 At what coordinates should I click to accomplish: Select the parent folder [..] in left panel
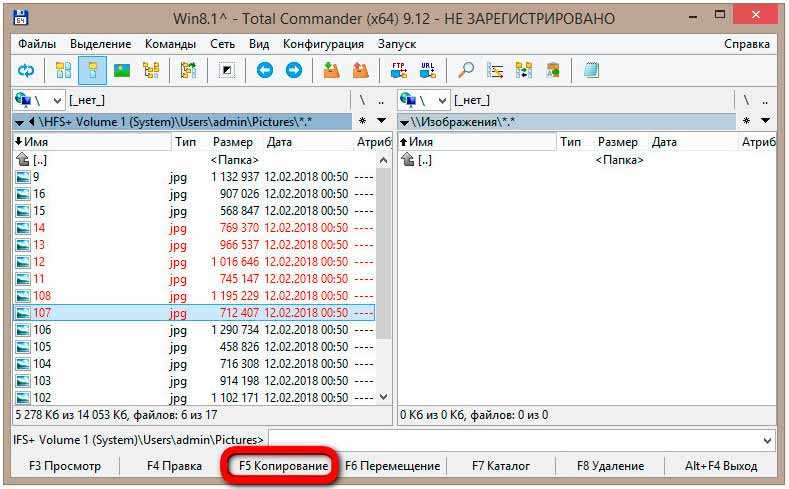click(x=194, y=160)
